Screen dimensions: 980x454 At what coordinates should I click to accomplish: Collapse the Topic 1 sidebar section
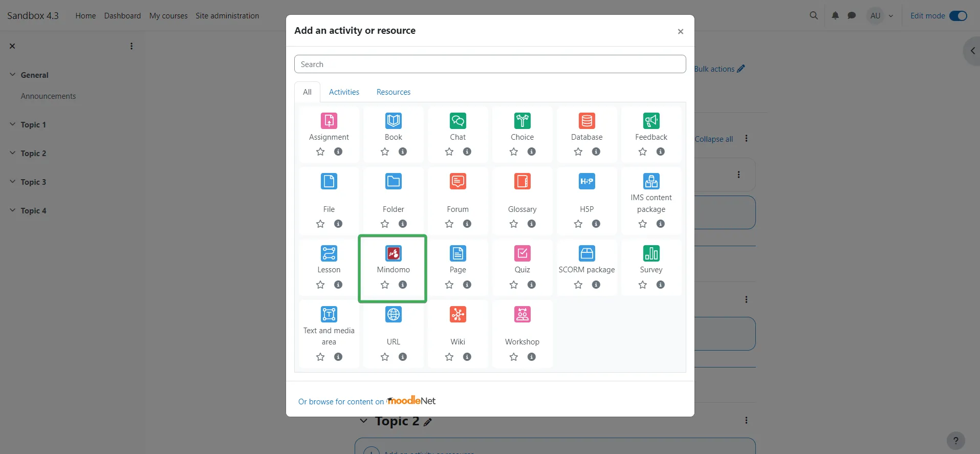pyautogui.click(x=13, y=124)
